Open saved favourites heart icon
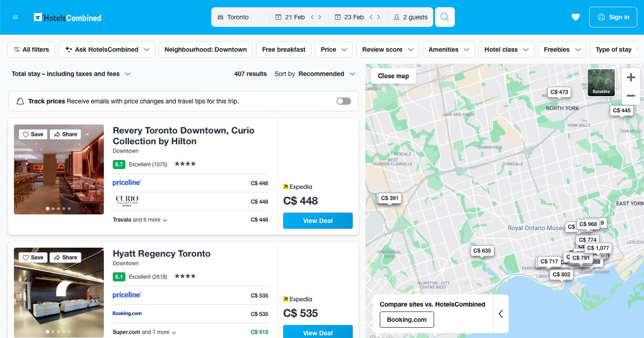644x338 pixels. pyautogui.click(x=575, y=17)
